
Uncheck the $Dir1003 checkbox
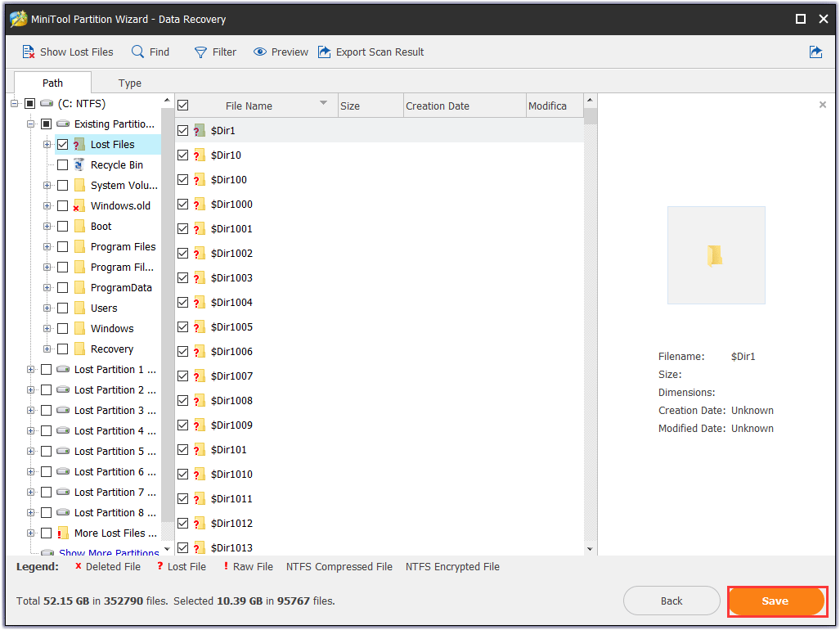tap(182, 277)
